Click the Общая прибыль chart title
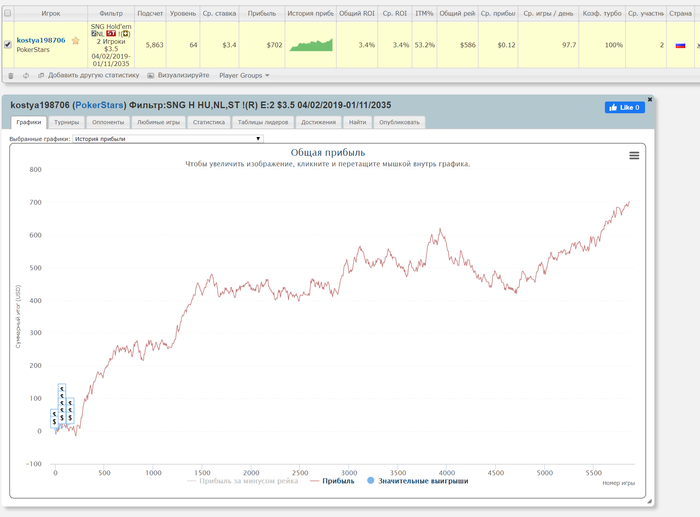The width and height of the screenshot is (700, 517). point(328,153)
